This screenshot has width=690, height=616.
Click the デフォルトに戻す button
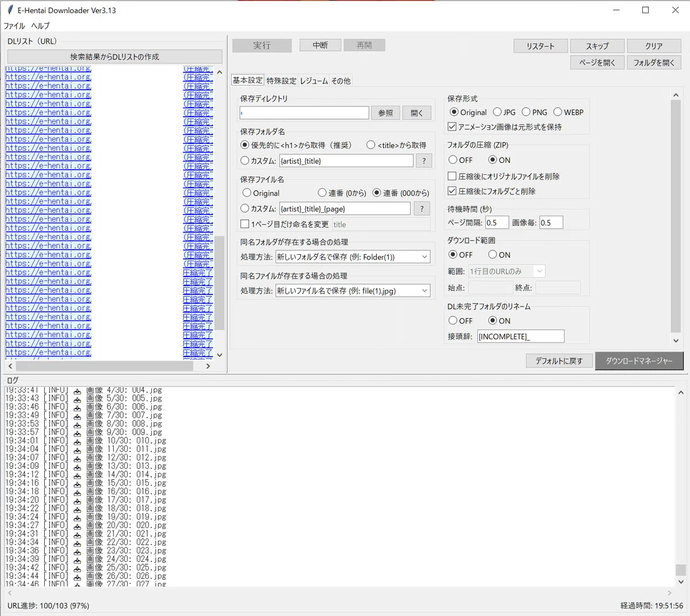click(559, 361)
